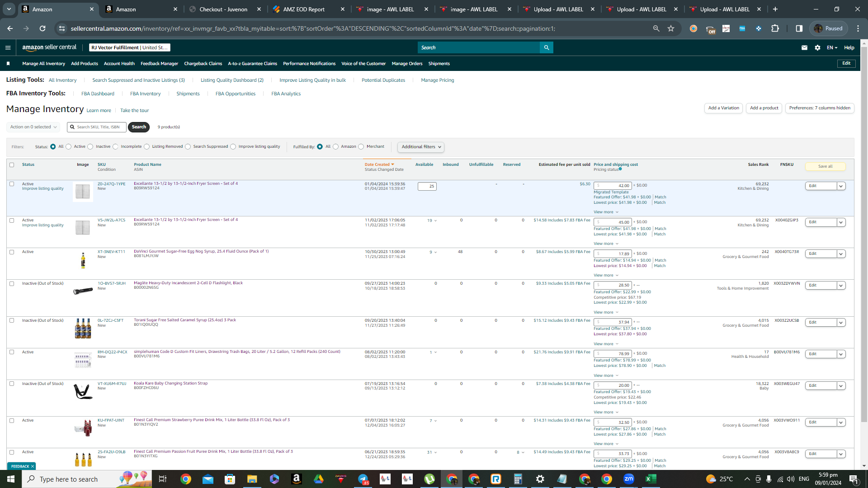Open the settings gear in Seller Central

[x=817, y=47]
